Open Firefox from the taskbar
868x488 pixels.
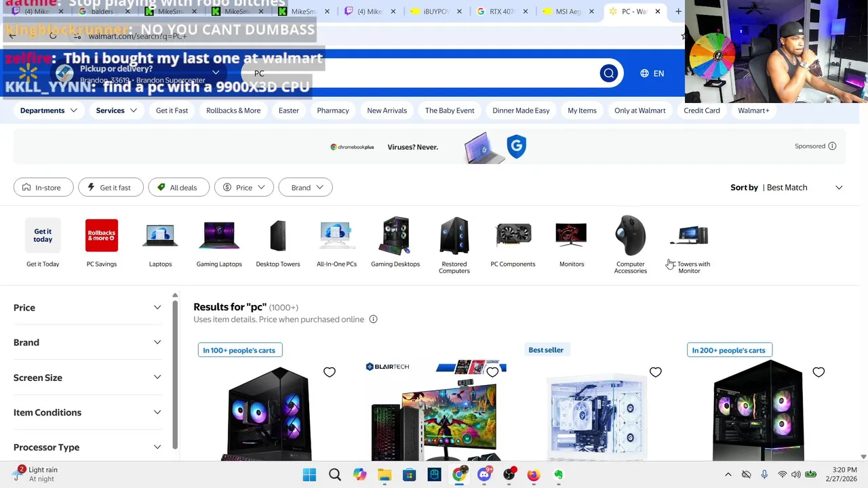click(x=534, y=474)
